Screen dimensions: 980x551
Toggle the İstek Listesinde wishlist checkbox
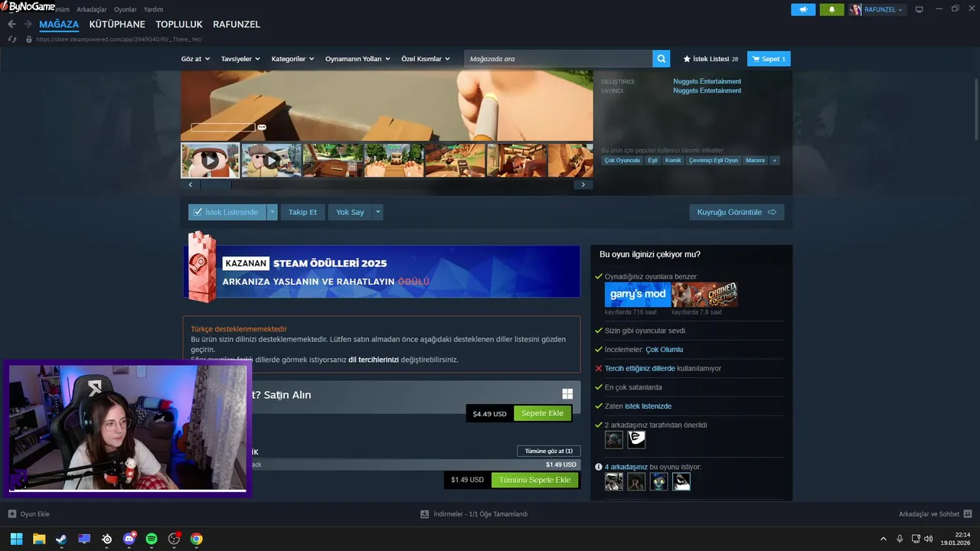point(198,212)
